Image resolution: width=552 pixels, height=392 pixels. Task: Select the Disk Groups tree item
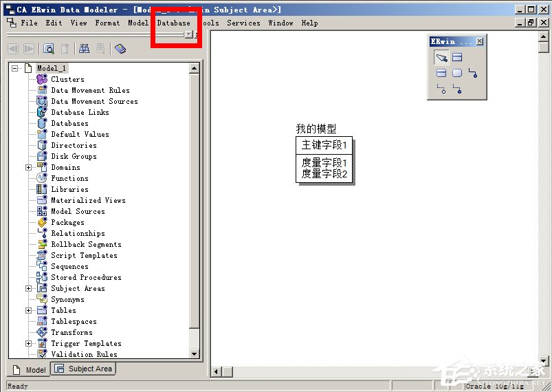pyautogui.click(x=74, y=156)
